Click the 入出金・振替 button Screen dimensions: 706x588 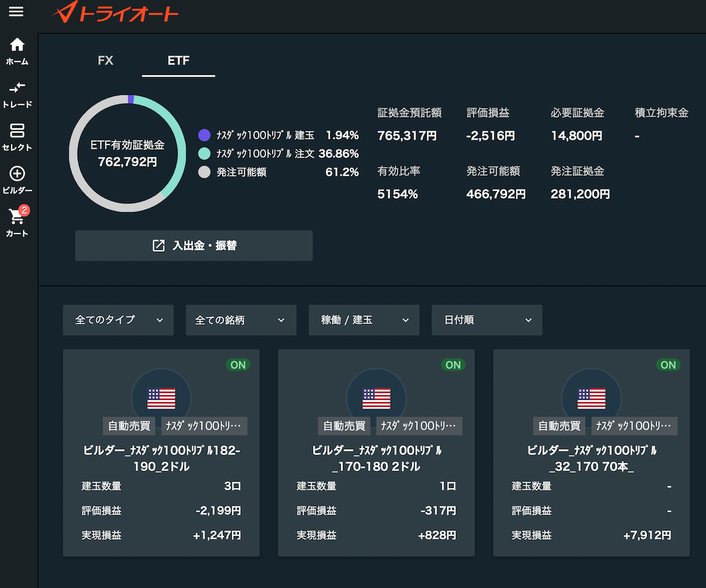[x=194, y=246]
